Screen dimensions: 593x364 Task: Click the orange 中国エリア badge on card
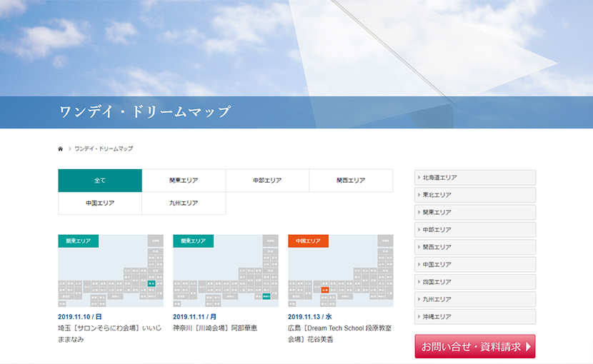coord(308,241)
